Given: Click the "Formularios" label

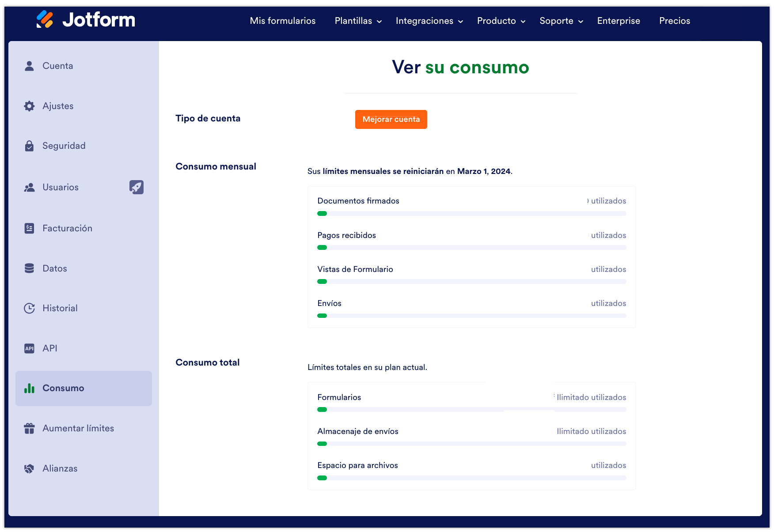Looking at the screenshot, I should (339, 397).
